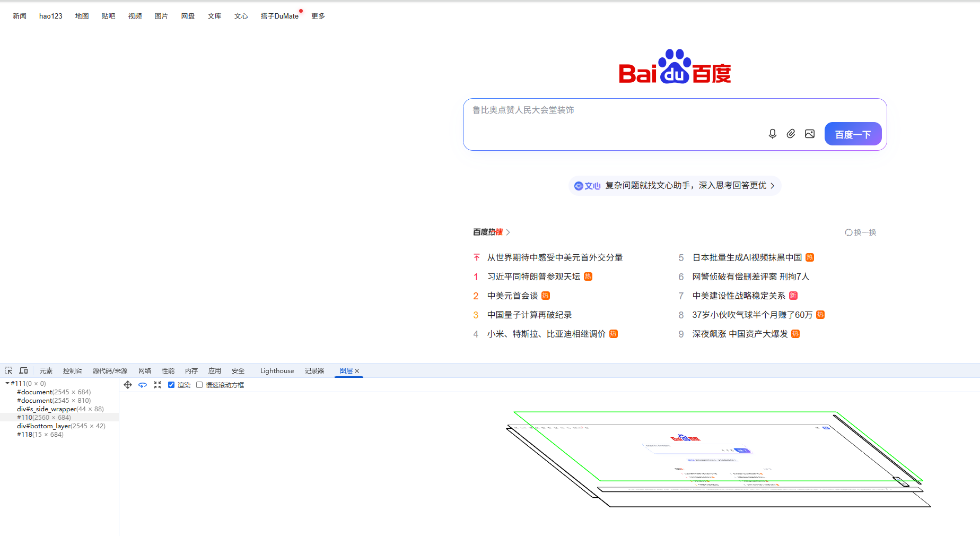This screenshot has width=980, height=536.
Task: Open the 性能 DevTools tab
Action: [168, 371]
